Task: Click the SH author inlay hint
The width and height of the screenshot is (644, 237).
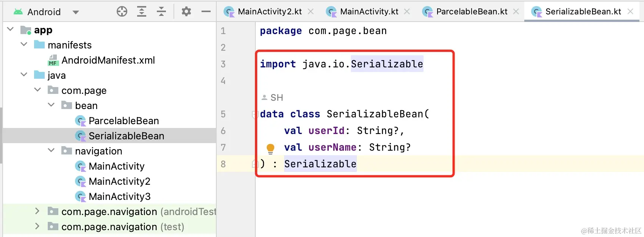Action: pos(273,98)
